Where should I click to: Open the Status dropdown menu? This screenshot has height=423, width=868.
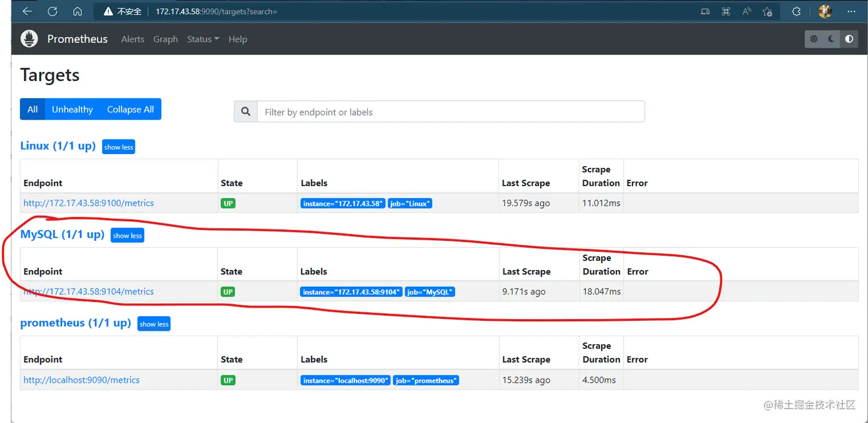click(x=203, y=39)
